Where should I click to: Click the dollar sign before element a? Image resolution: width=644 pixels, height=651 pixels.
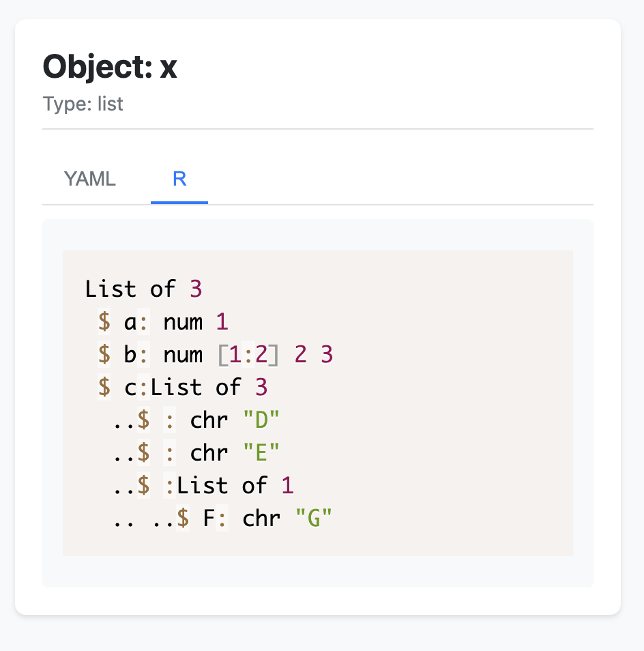click(104, 321)
